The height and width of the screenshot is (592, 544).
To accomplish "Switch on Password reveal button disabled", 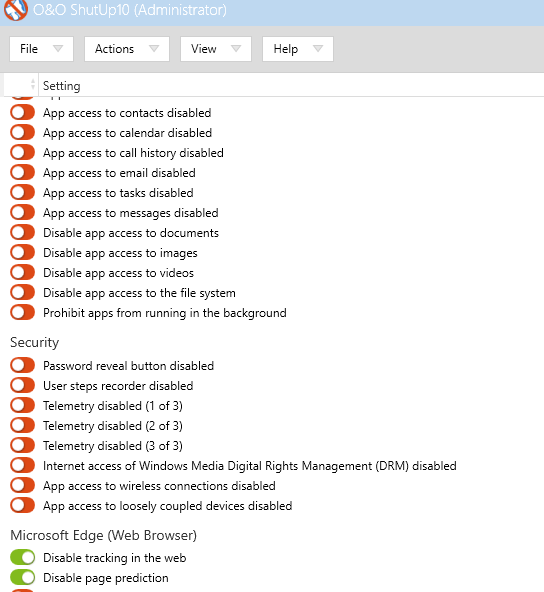I will 23,365.
